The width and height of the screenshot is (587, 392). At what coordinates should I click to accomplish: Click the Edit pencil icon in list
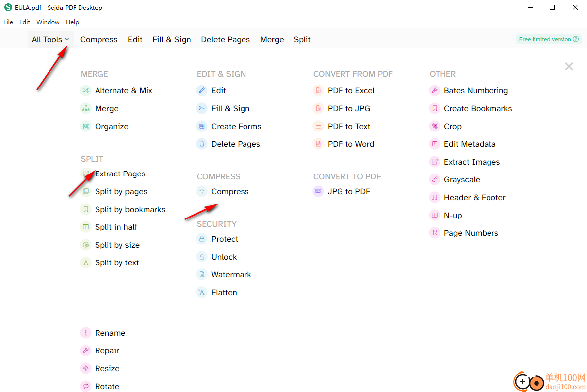(x=202, y=90)
